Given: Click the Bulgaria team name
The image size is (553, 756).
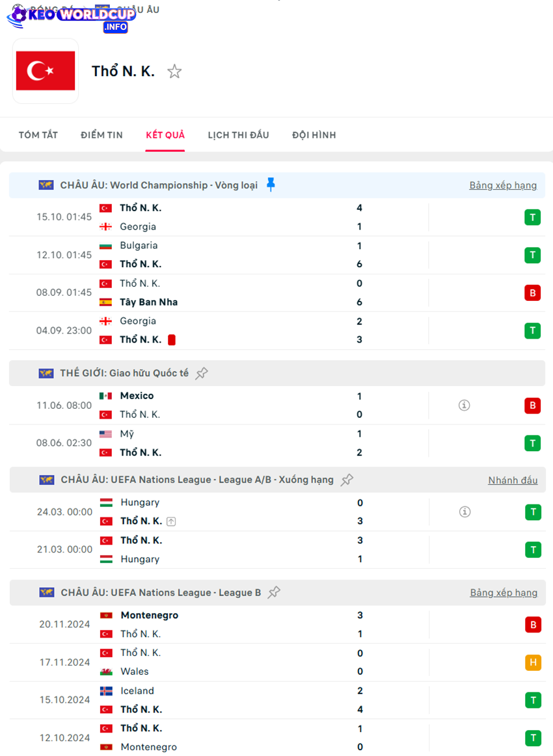Looking at the screenshot, I should (x=139, y=246).
